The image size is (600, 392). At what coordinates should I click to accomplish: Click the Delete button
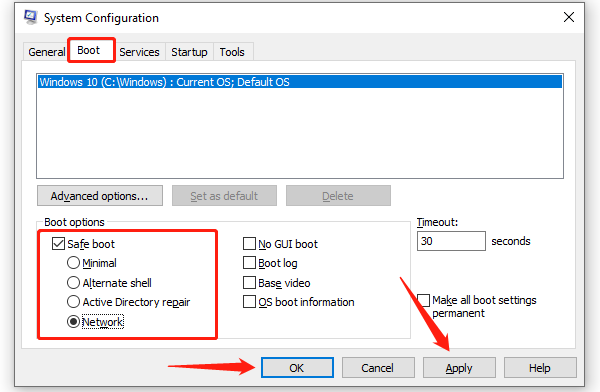338,196
